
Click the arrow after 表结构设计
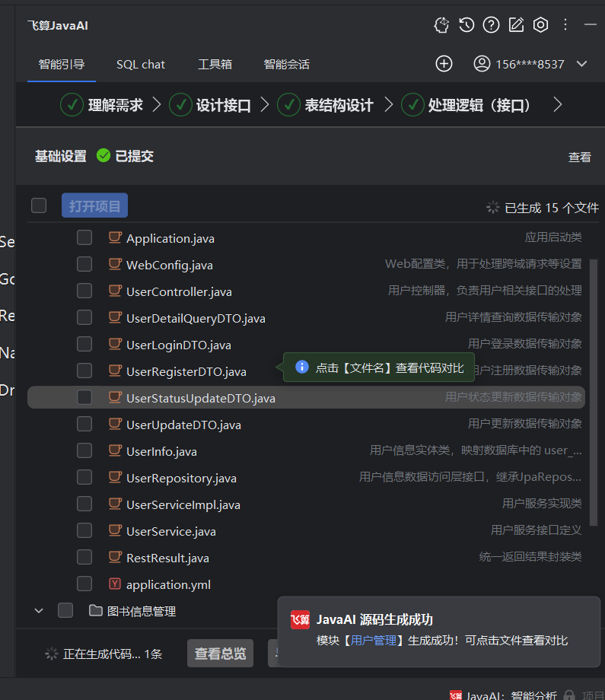[x=388, y=105]
